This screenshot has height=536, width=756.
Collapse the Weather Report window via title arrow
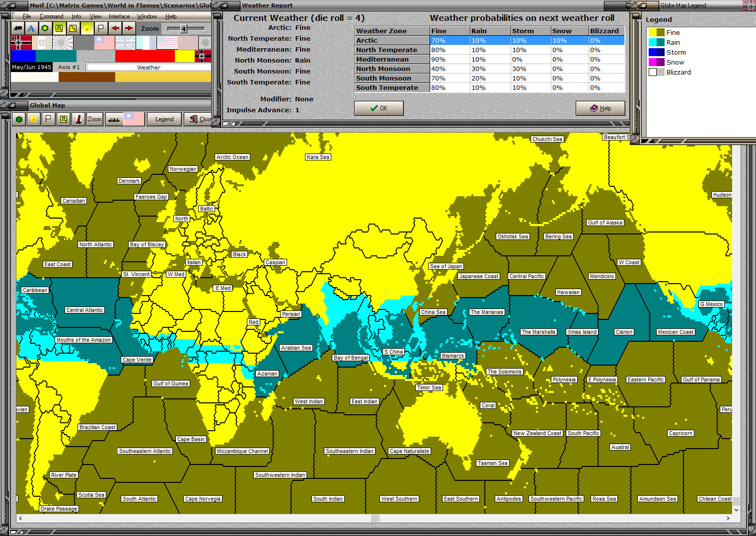click(224, 5)
